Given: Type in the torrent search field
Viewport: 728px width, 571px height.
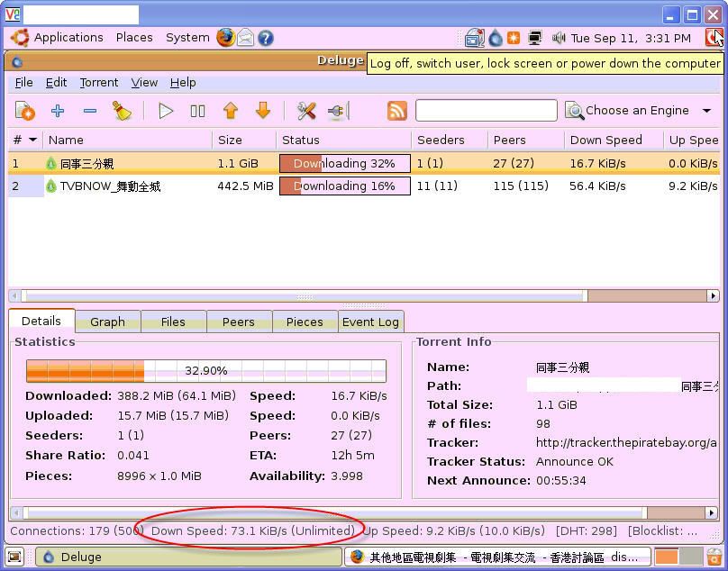Looking at the screenshot, I should [487, 110].
